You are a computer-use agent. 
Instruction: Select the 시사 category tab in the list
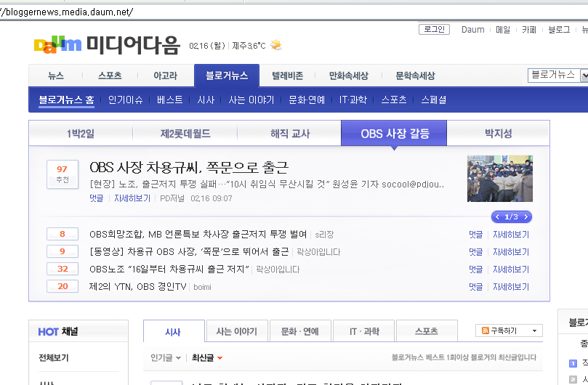click(x=173, y=331)
